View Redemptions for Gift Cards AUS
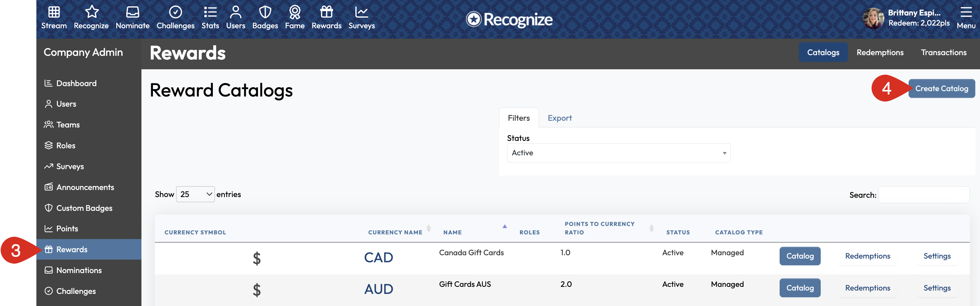 (x=868, y=288)
